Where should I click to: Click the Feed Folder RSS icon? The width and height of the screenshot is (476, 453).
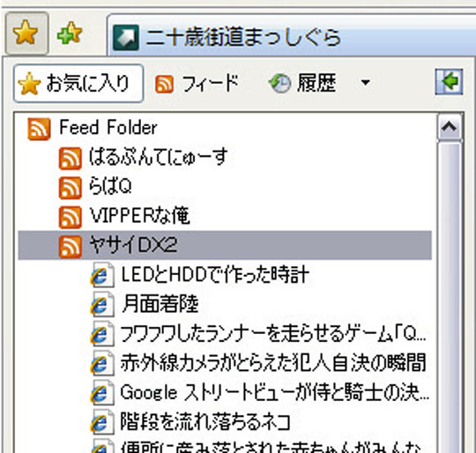39,129
